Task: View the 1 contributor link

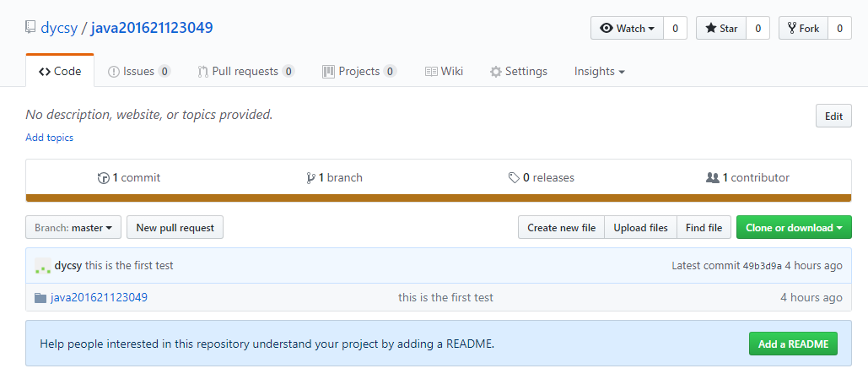Action: point(748,178)
